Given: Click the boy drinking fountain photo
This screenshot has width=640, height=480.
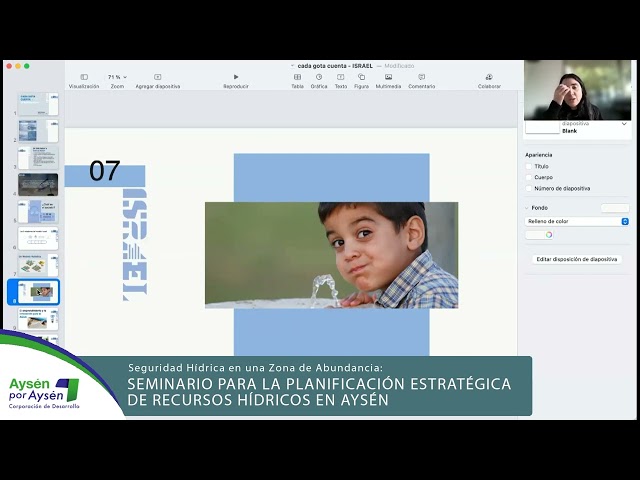Looking at the screenshot, I should click(x=331, y=255).
